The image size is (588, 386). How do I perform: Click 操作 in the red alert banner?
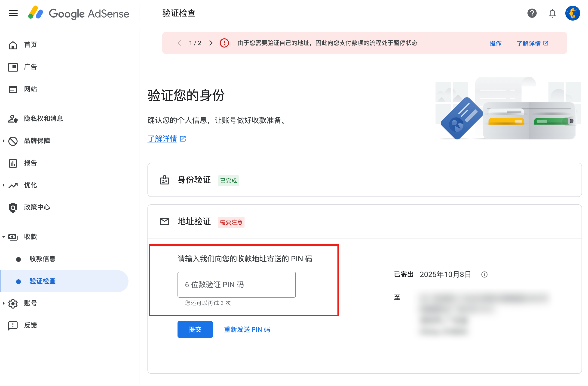495,44
